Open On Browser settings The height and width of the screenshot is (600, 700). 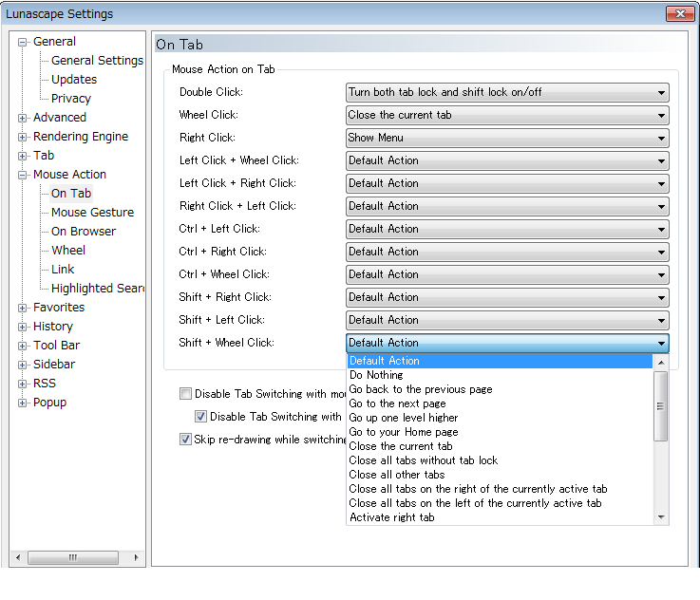click(x=84, y=232)
